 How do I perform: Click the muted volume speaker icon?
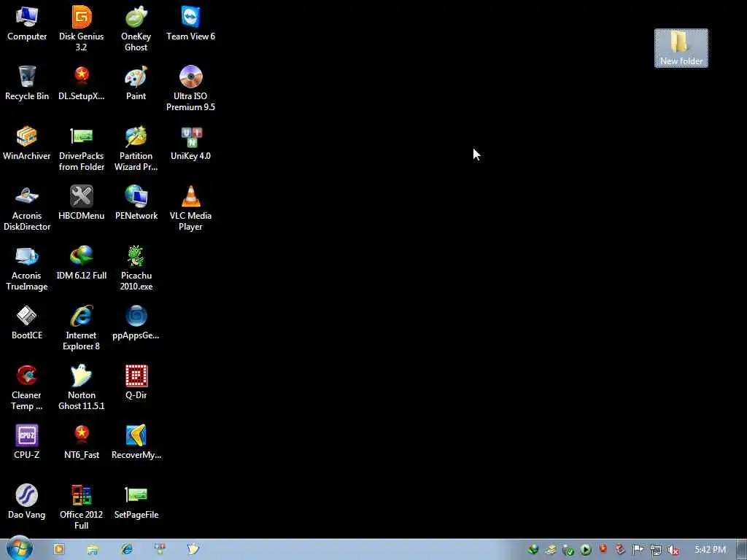pyautogui.click(x=673, y=550)
